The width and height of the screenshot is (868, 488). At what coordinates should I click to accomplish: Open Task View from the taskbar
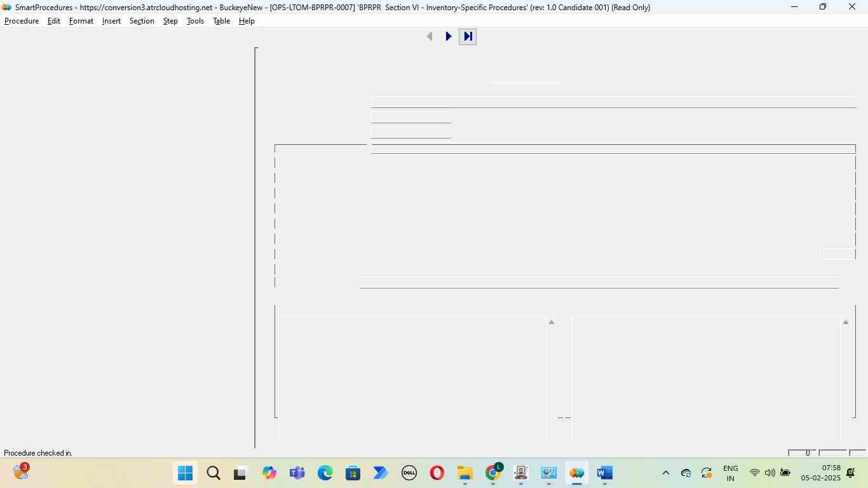(x=240, y=473)
